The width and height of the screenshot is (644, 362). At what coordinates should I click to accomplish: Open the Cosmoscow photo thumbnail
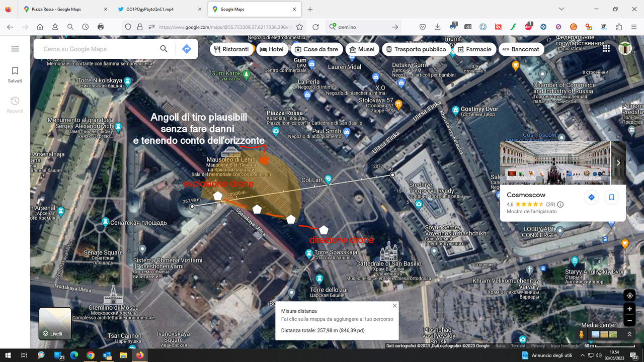coord(555,163)
